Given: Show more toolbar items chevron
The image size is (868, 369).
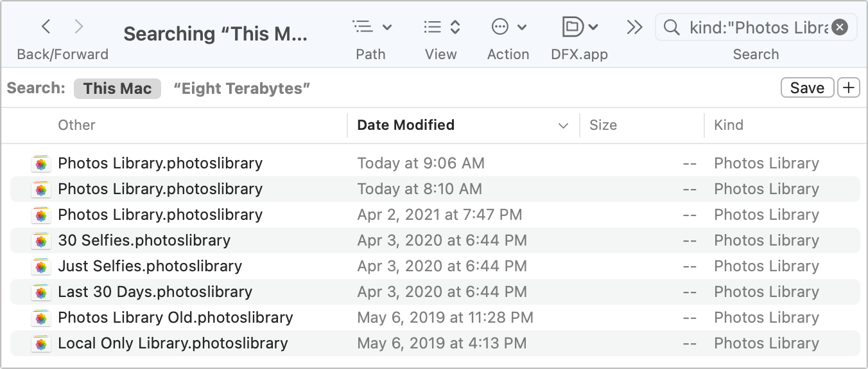Looking at the screenshot, I should pos(634,27).
